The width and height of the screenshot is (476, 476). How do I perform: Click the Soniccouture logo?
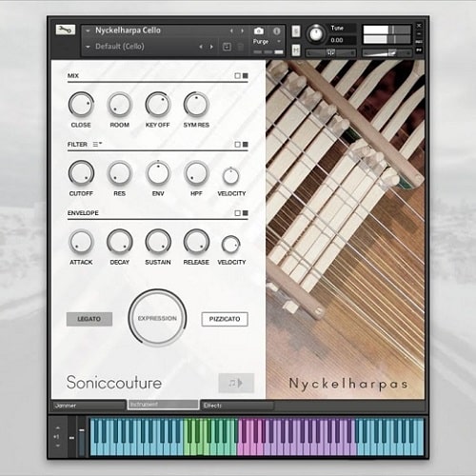tap(114, 383)
